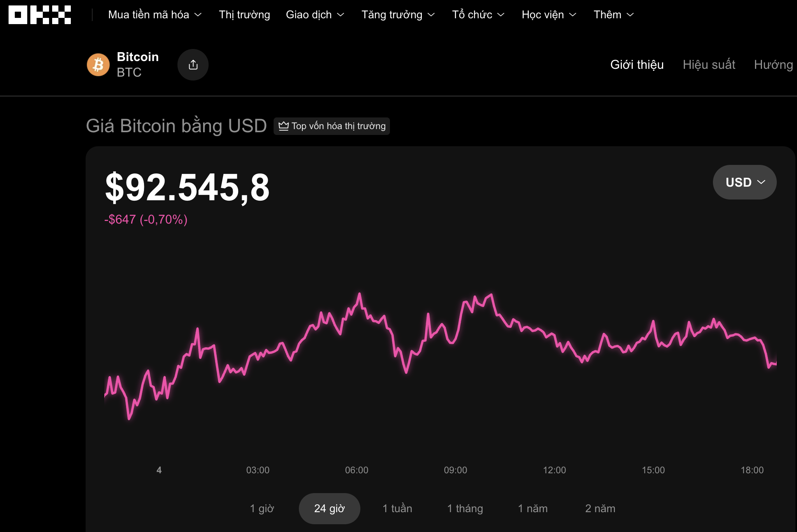Switch chart to 2 năm range
797x532 pixels.
click(x=600, y=508)
